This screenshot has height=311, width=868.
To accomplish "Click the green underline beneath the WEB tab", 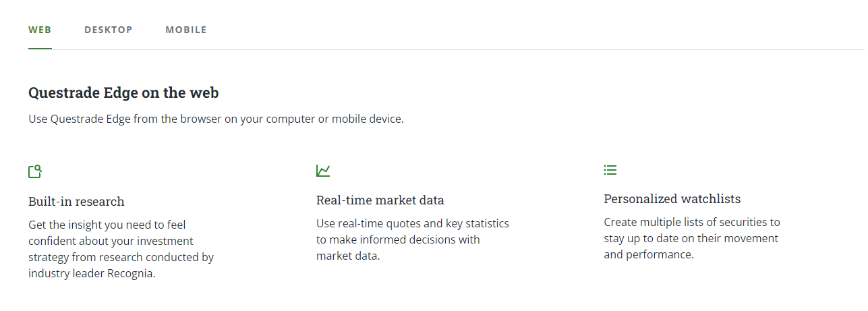I will click(x=40, y=49).
